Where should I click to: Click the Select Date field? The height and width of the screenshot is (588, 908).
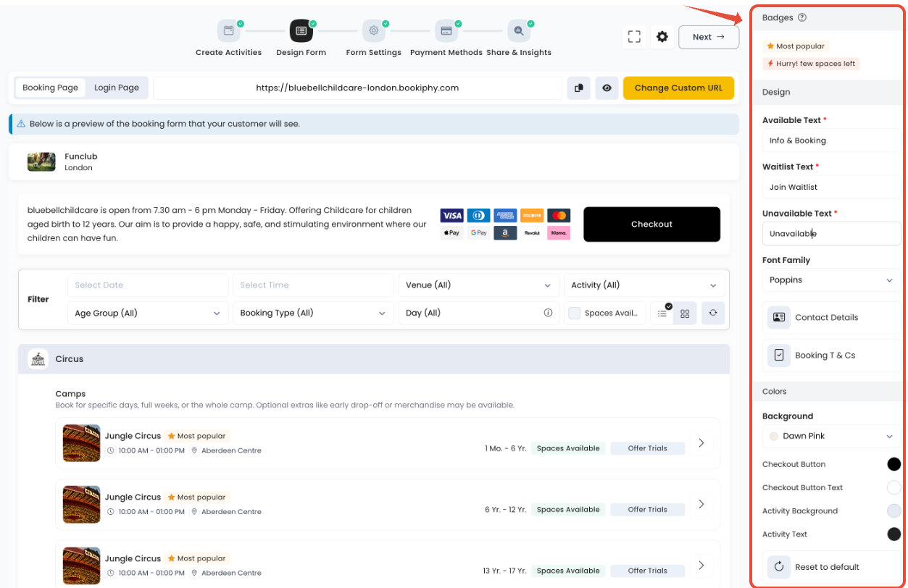tap(148, 285)
